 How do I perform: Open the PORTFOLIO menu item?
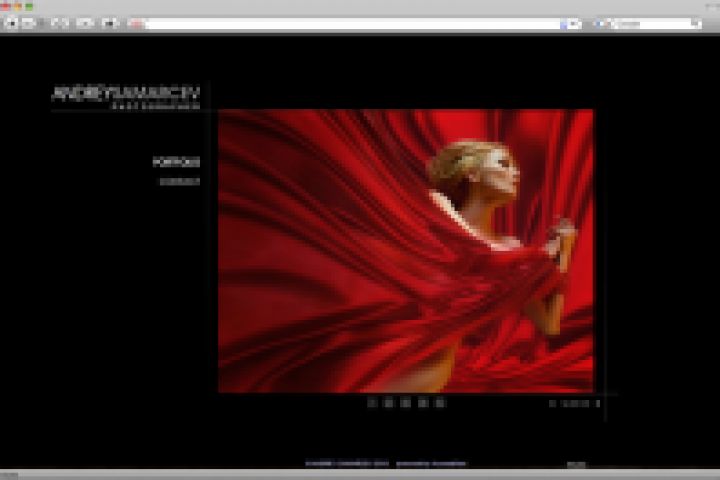176,162
